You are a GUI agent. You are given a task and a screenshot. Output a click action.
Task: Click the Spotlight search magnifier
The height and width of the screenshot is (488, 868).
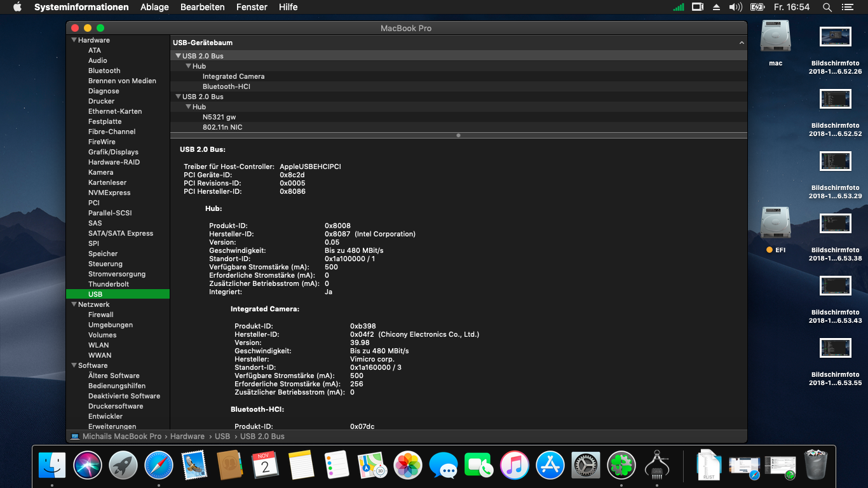pyautogui.click(x=827, y=7)
